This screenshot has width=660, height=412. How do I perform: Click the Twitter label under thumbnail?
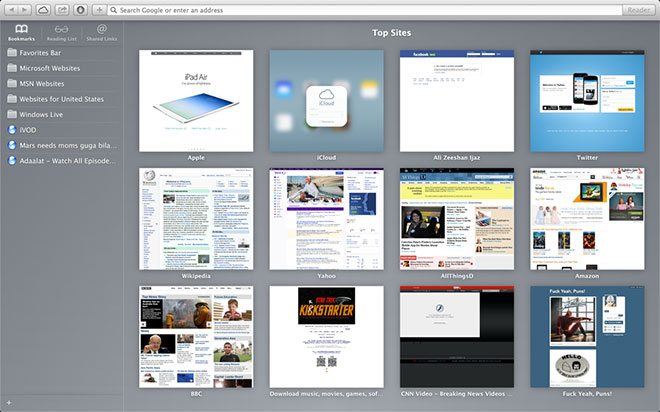(587, 157)
